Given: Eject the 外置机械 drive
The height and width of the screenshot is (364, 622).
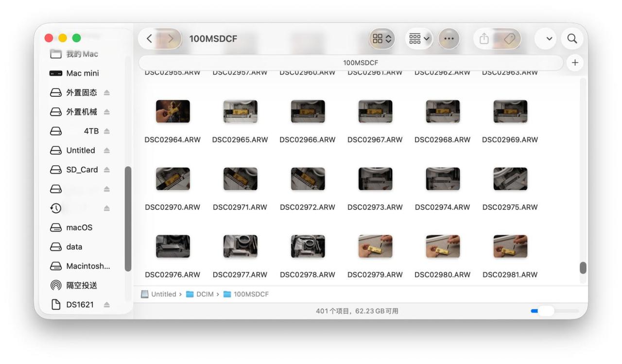Looking at the screenshot, I should [107, 112].
